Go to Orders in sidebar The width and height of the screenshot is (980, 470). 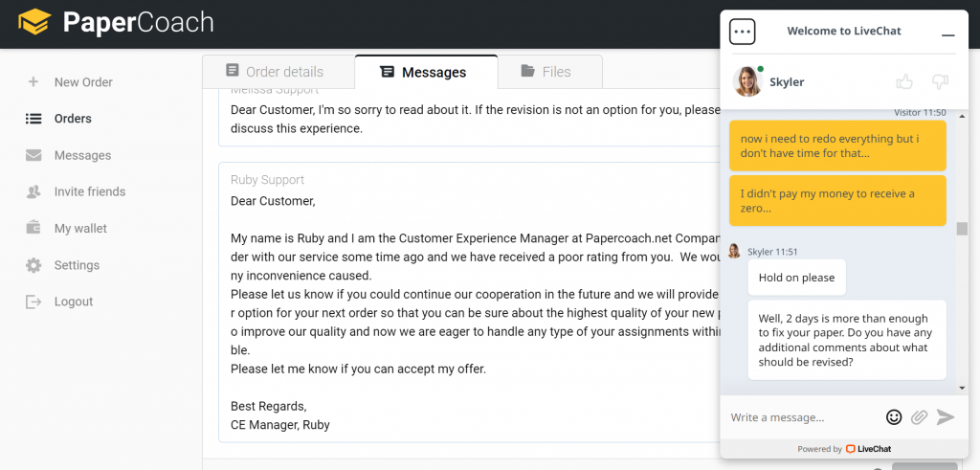coord(73,119)
